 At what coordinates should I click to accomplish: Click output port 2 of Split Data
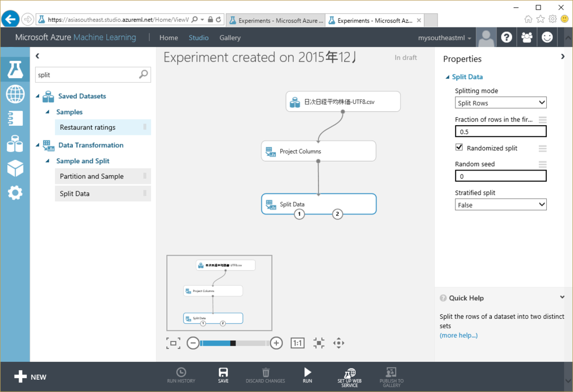337,214
